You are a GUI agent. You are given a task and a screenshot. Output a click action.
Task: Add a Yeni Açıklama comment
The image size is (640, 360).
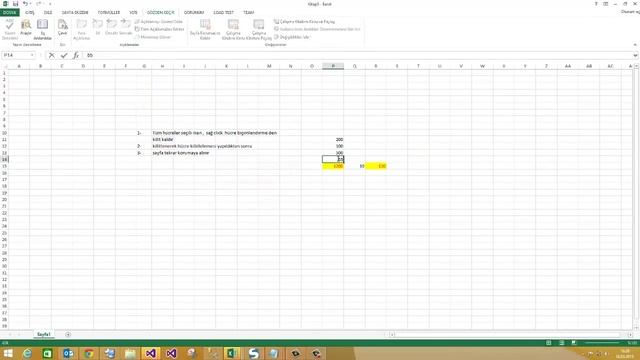82,29
